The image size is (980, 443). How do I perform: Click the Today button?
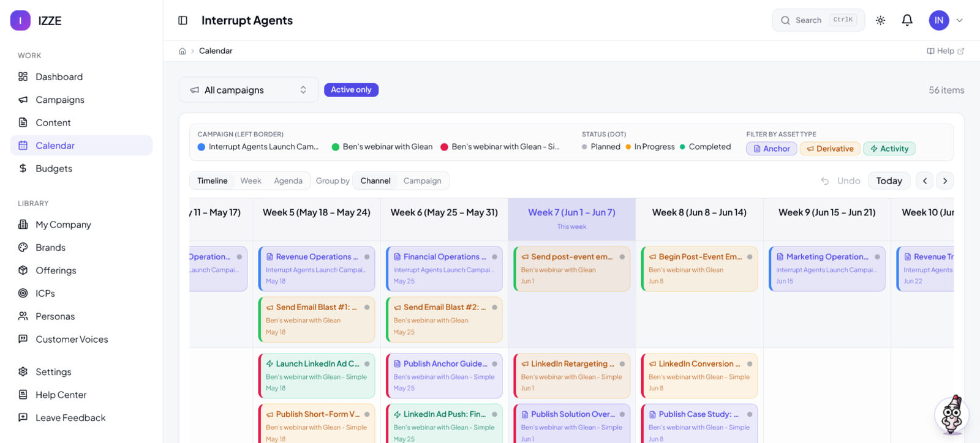pyautogui.click(x=889, y=181)
